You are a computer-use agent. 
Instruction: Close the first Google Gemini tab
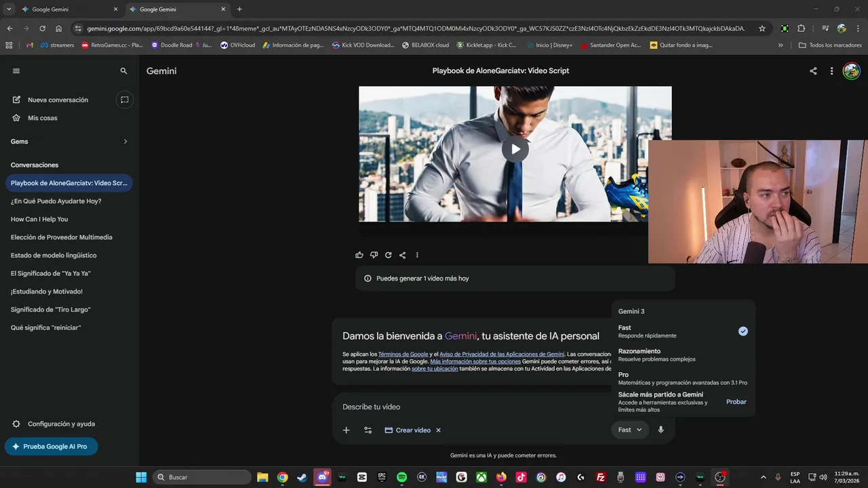click(x=115, y=9)
